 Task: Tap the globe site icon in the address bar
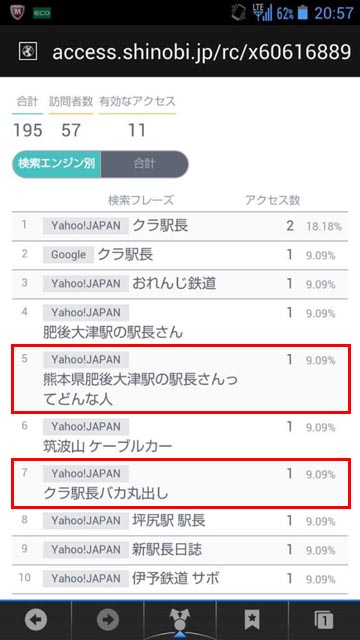coord(28,51)
